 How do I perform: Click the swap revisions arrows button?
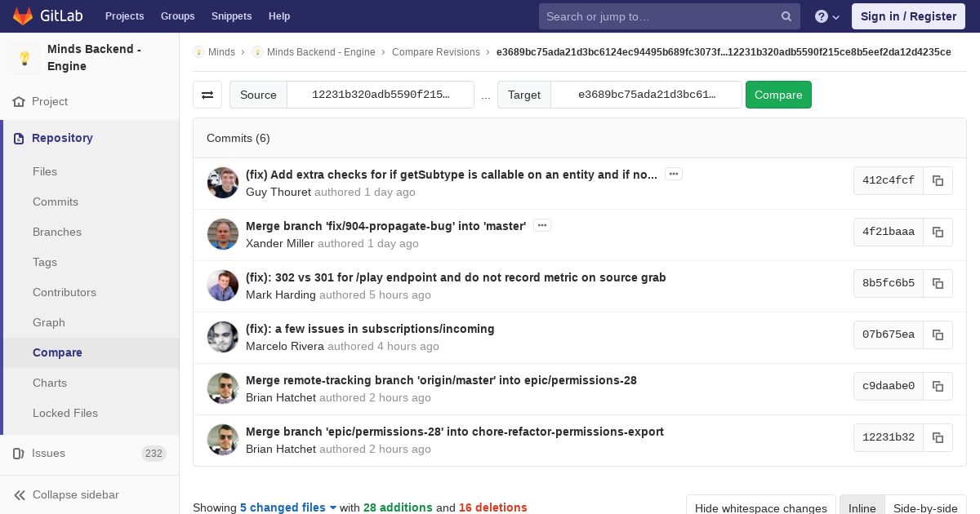(x=207, y=95)
